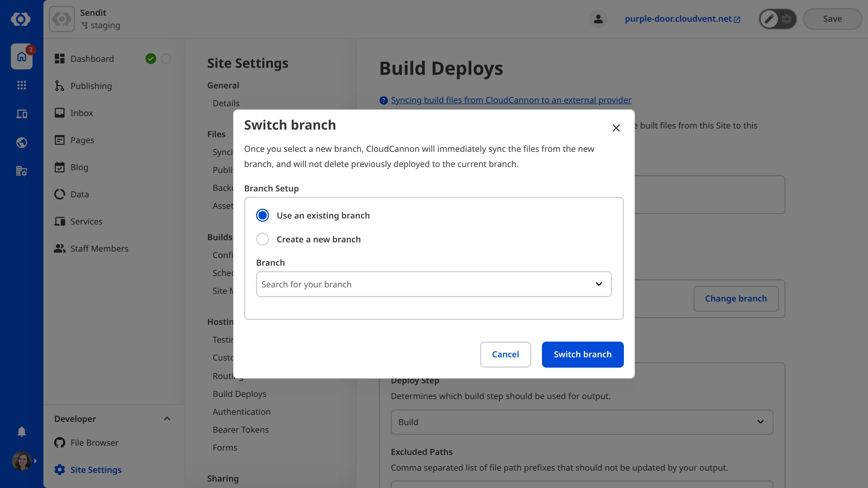Open the syncing build files help link
This screenshot has width=868, height=488.
point(511,100)
